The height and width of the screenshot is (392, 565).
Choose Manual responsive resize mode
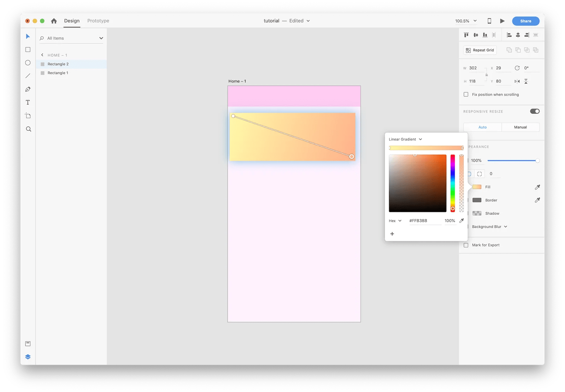(x=521, y=127)
